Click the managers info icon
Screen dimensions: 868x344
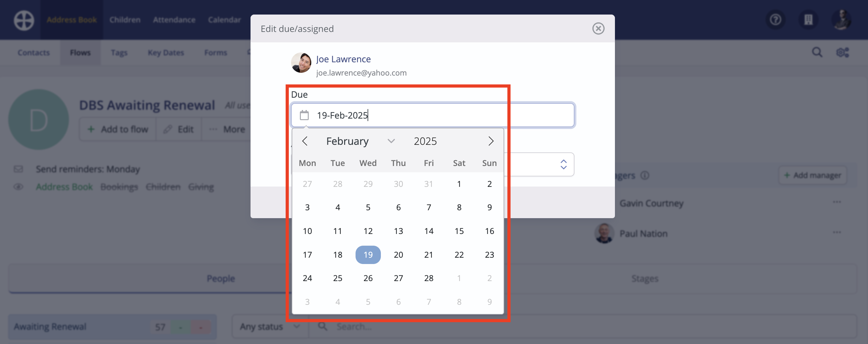tap(645, 175)
